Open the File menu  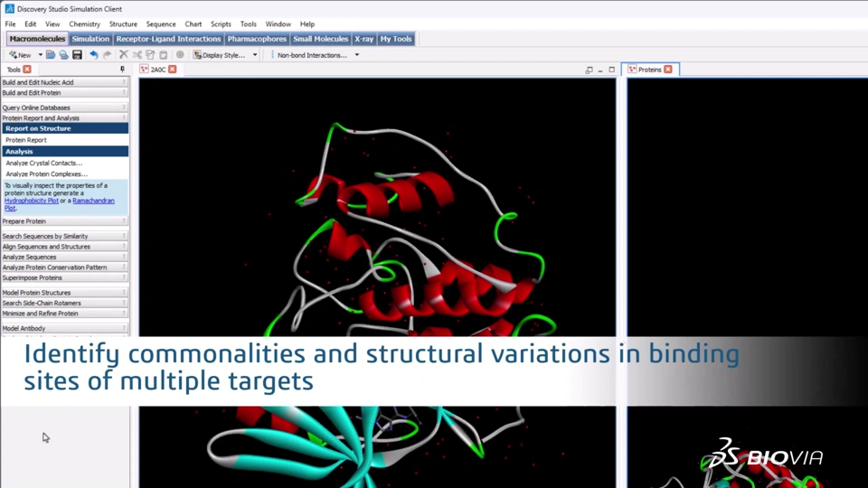[x=11, y=23]
